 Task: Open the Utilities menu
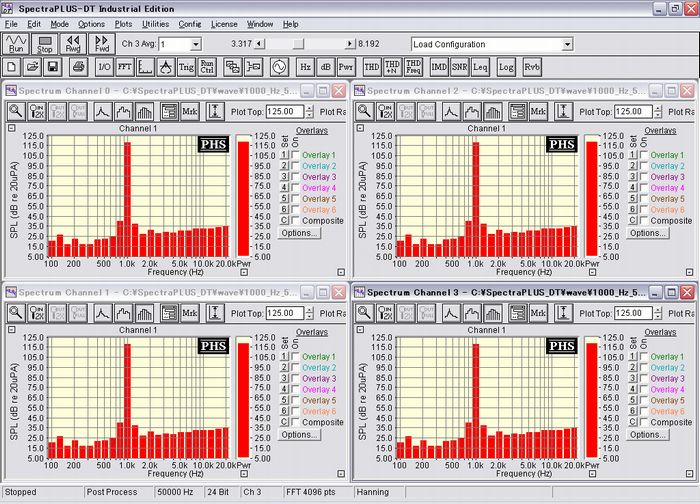click(155, 23)
